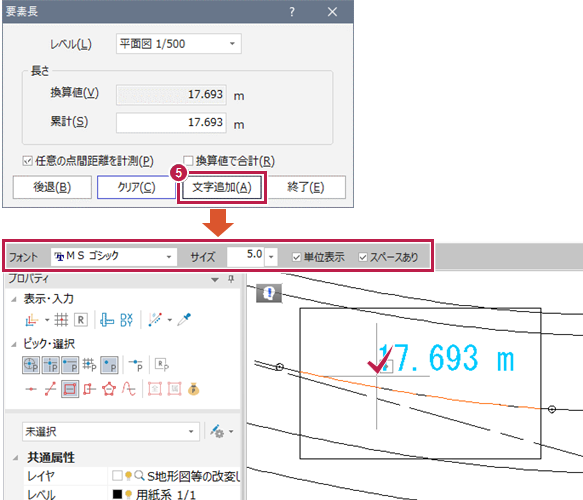Enable 換算値で合計 checkbox
This screenshot has height=500, width=583.
[x=188, y=161]
